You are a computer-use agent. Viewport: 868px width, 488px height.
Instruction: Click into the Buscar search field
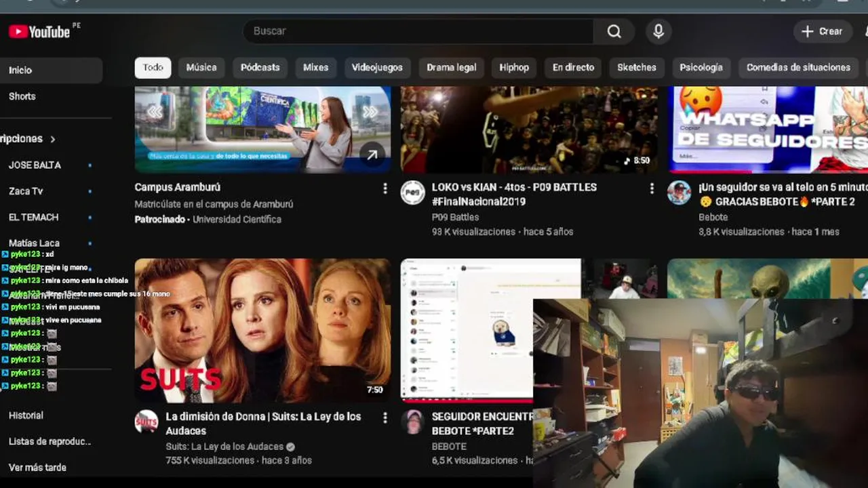(x=418, y=31)
